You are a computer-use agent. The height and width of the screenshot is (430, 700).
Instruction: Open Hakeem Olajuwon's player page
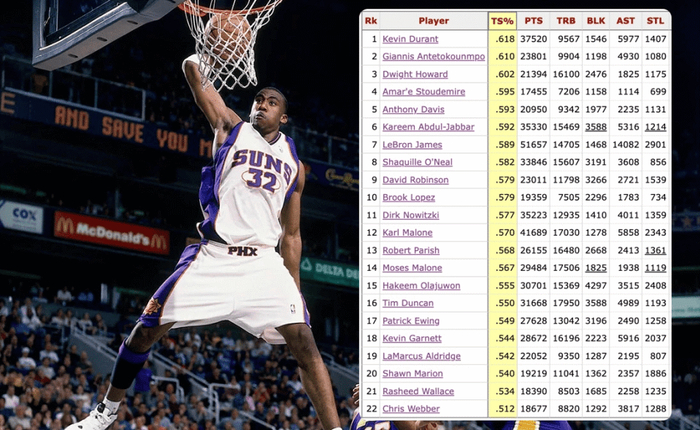[x=419, y=285]
